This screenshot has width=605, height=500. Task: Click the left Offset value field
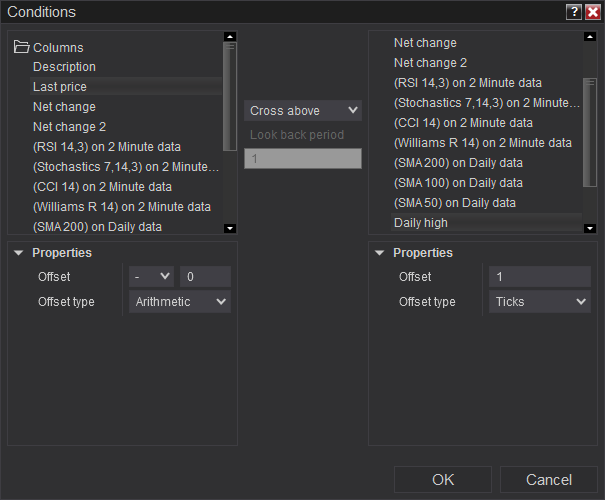pos(205,277)
